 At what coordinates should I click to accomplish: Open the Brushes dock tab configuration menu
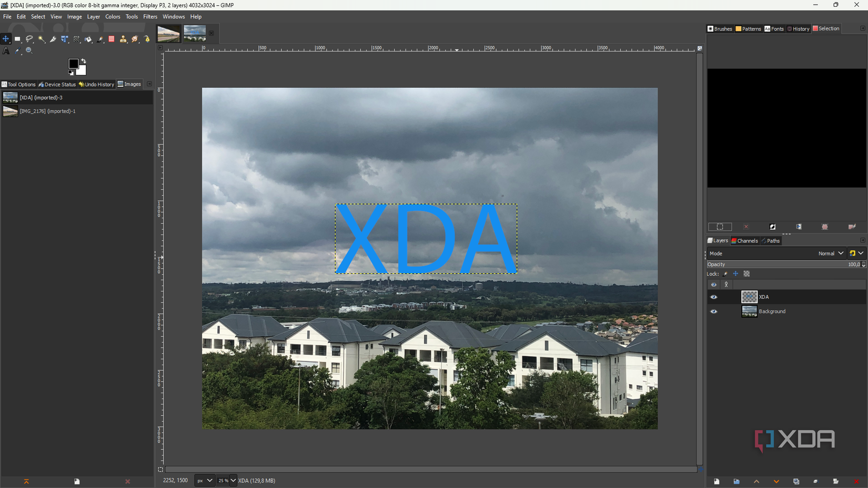point(863,28)
